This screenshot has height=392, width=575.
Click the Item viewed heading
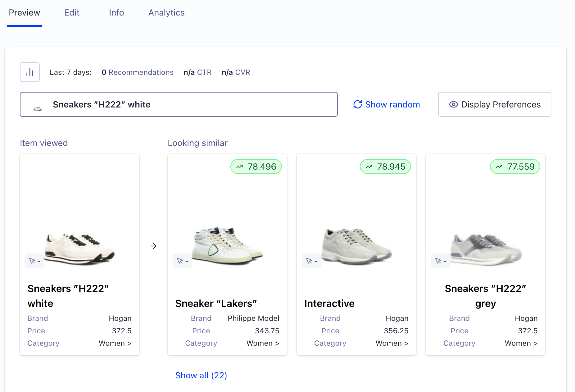[x=44, y=143]
